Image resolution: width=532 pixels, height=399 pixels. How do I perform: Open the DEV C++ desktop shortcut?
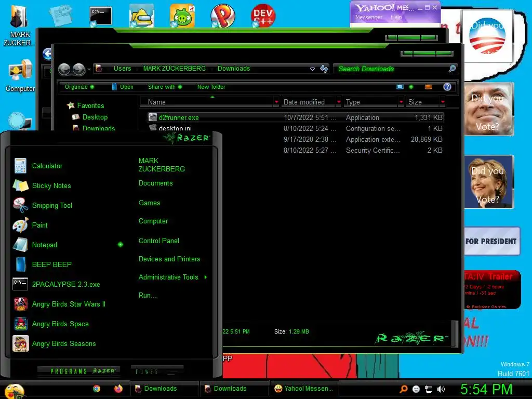point(263,16)
